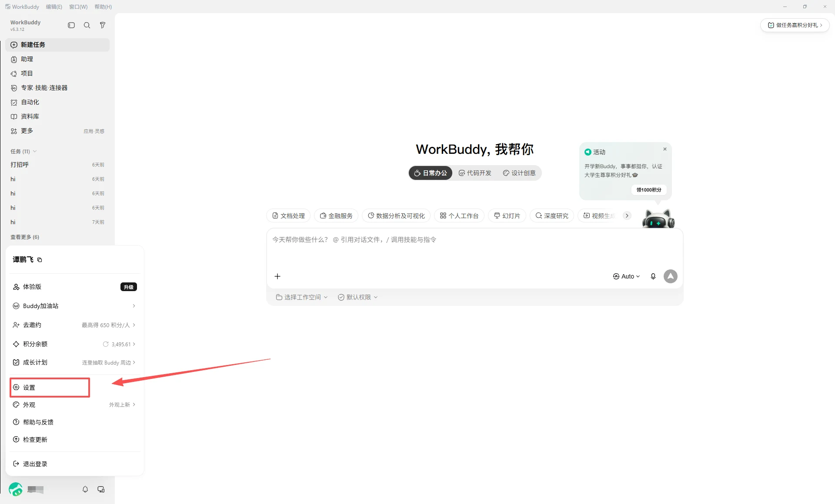Viewport: 835px width, 504px height.
Task: Open the filter icon beside search
Action: [x=103, y=25]
